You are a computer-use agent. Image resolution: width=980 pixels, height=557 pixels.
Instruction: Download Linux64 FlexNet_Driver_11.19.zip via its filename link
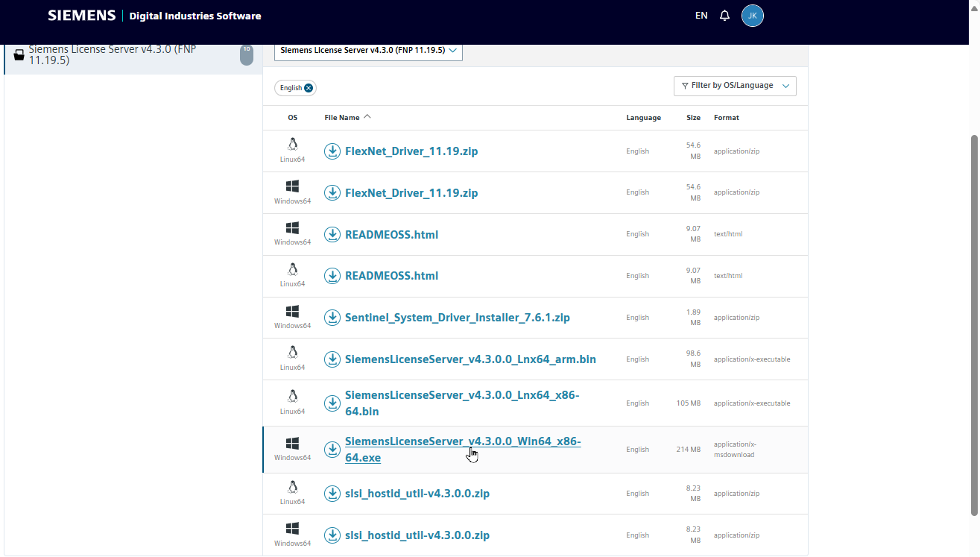411,151
